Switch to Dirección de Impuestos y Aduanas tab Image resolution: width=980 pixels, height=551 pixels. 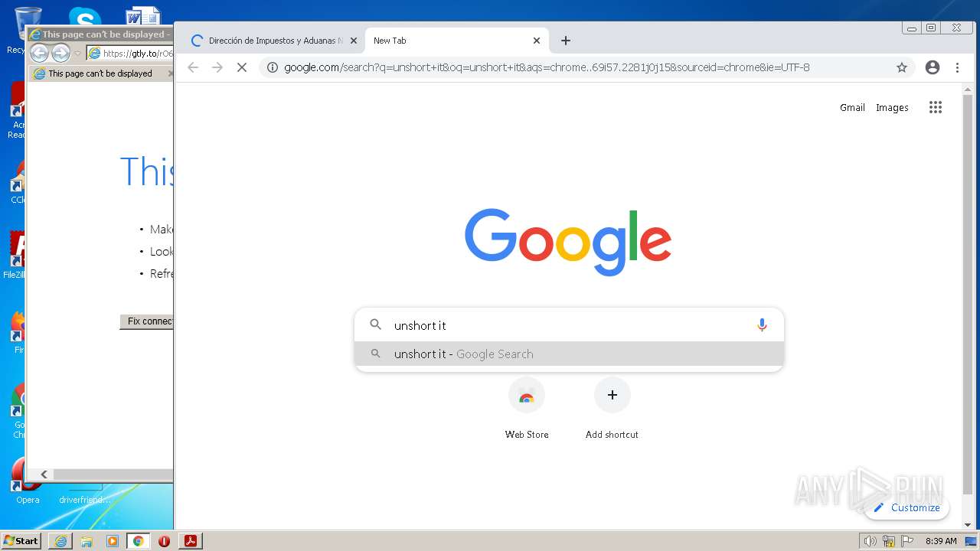coord(273,41)
